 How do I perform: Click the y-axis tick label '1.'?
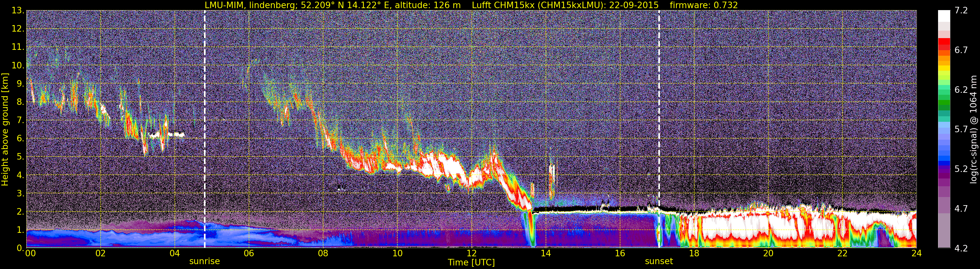coord(20,230)
